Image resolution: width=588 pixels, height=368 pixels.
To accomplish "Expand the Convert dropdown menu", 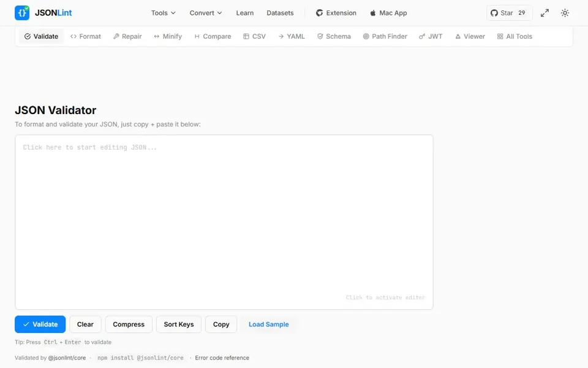I will tap(206, 13).
